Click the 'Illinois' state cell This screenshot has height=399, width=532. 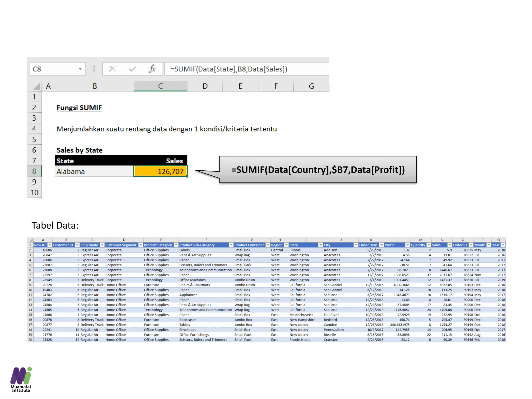click(x=306, y=250)
